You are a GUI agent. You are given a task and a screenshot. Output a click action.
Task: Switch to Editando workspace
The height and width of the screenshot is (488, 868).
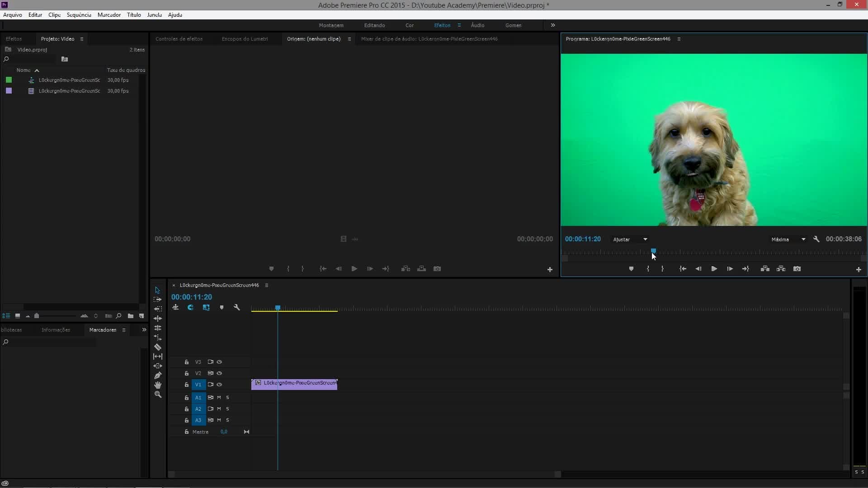374,25
